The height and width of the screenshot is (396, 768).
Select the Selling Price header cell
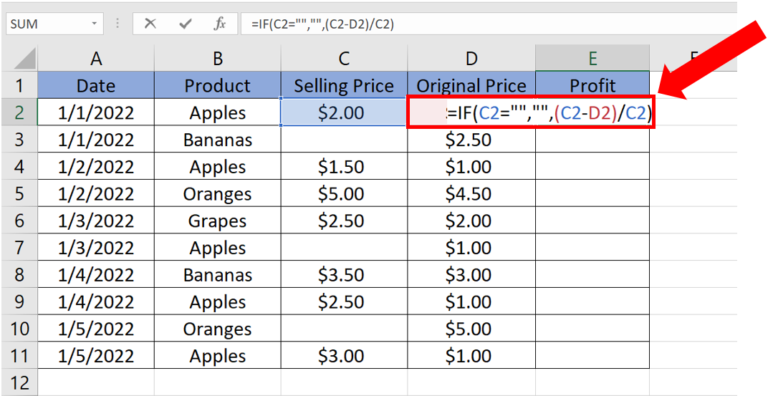(x=344, y=85)
